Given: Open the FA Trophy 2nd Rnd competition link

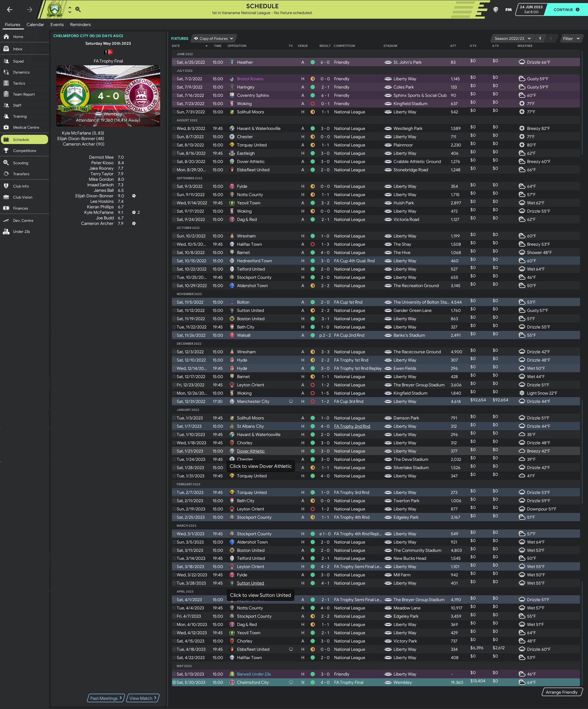Looking at the screenshot, I should [x=352, y=426].
